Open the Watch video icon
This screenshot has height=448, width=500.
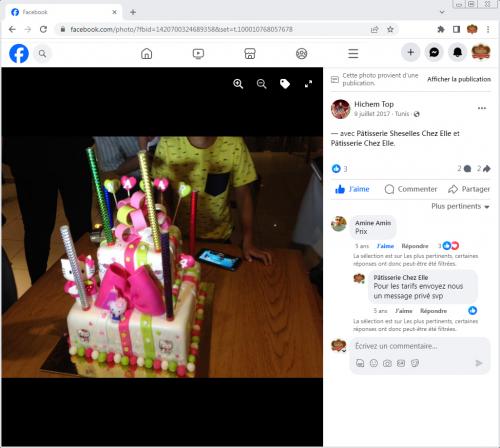(x=198, y=53)
